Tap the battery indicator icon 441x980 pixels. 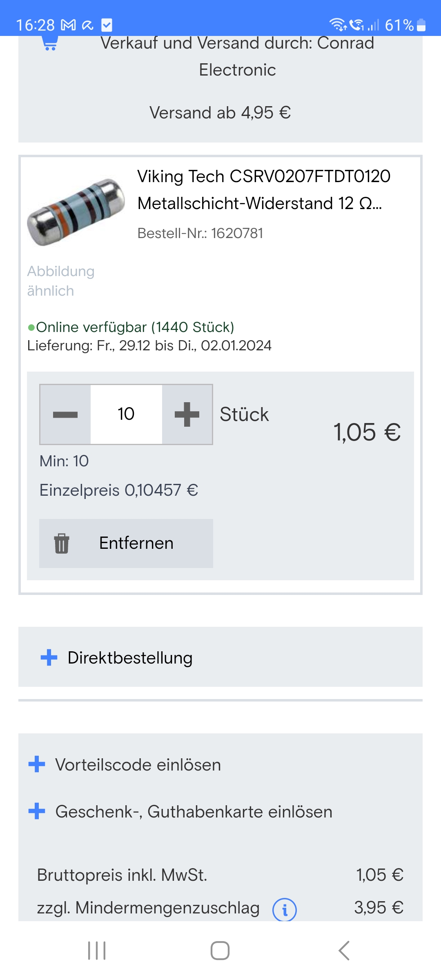click(x=421, y=25)
